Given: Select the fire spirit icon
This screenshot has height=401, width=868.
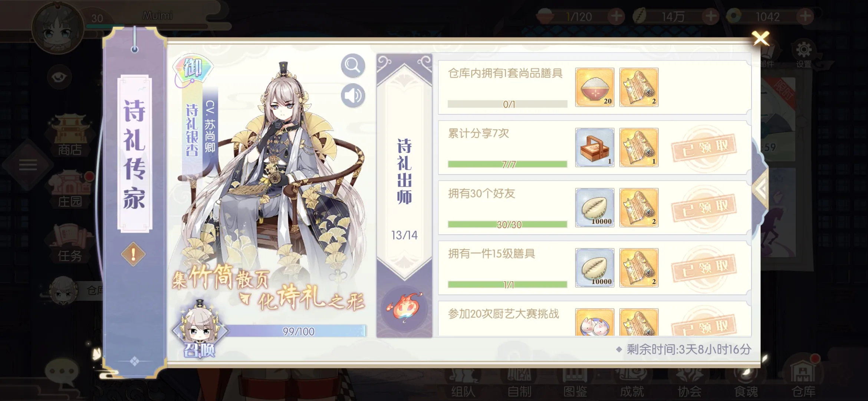Looking at the screenshot, I should (x=404, y=308).
